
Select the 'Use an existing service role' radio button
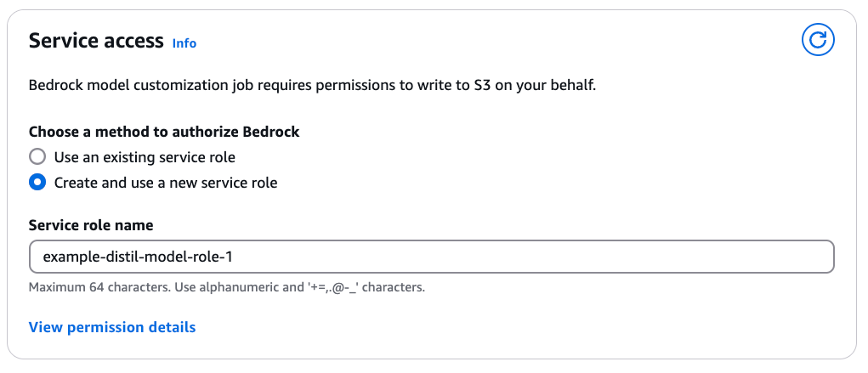click(x=37, y=157)
